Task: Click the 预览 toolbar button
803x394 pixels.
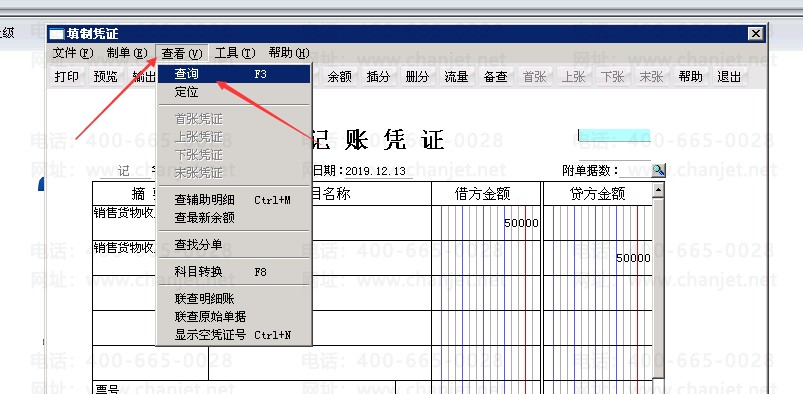Action: (105, 77)
